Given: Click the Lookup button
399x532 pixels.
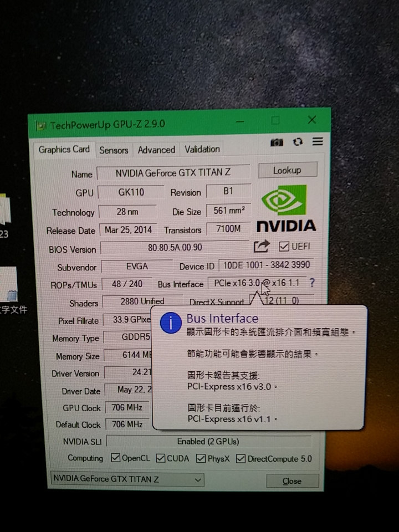Looking at the screenshot, I should [288, 170].
